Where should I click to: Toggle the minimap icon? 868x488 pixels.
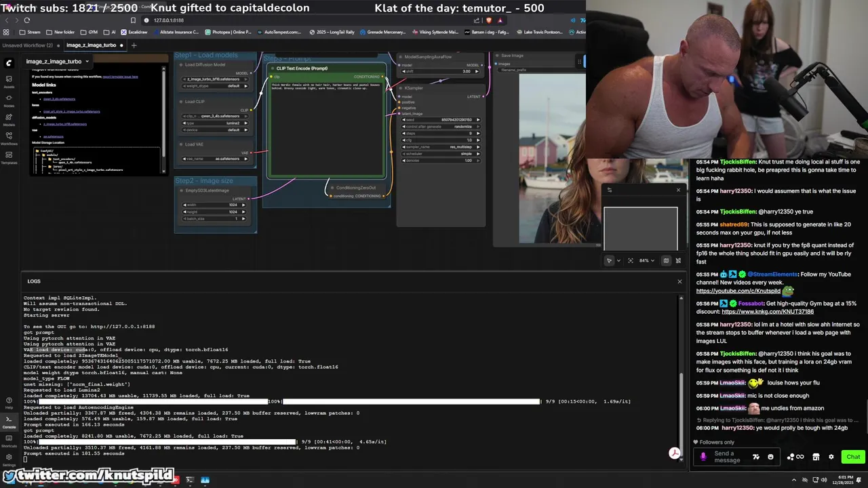666,260
